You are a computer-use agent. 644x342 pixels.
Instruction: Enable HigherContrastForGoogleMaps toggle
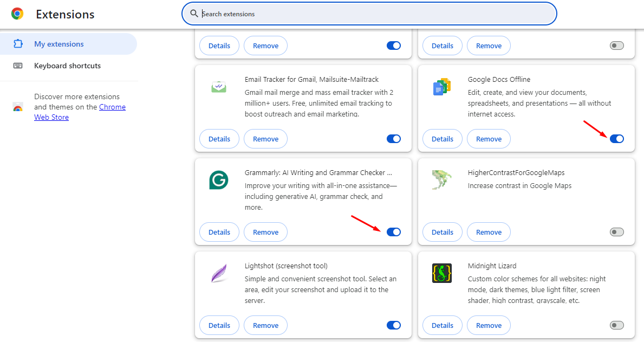pyautogui.click(x=616, y=232)
